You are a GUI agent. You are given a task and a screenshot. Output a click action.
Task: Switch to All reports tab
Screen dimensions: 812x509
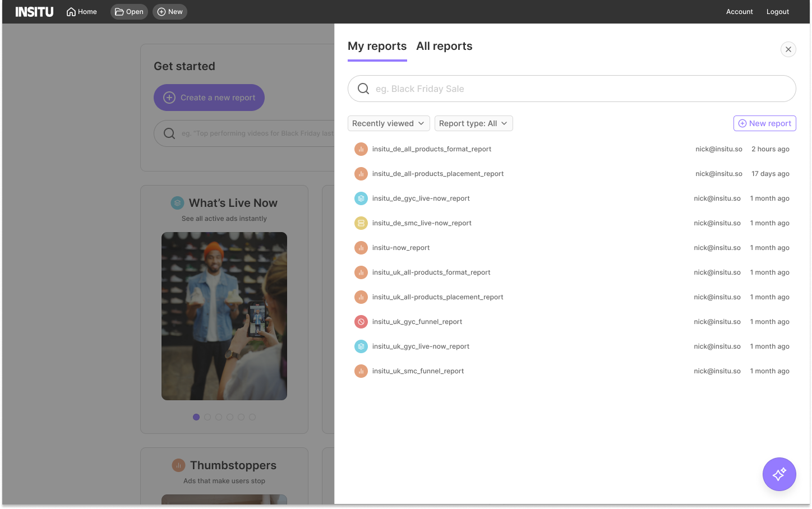tap(444, 46)
